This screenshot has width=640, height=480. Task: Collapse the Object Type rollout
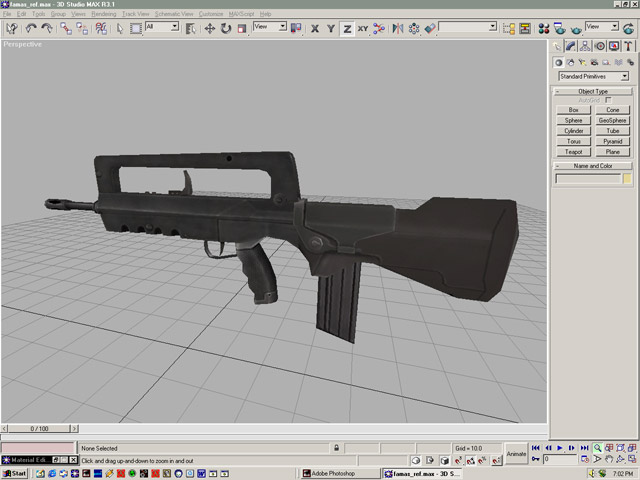pyautogui.click(x=593, y=91)
